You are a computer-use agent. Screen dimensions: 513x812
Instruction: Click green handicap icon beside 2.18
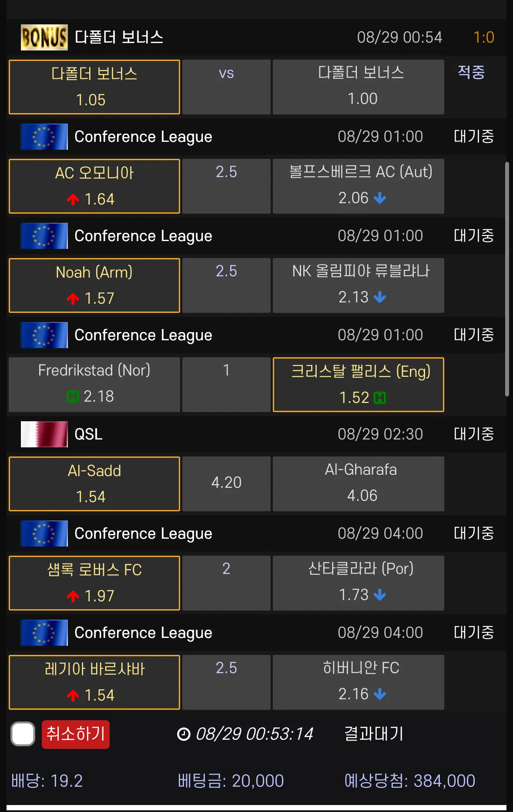73,396
